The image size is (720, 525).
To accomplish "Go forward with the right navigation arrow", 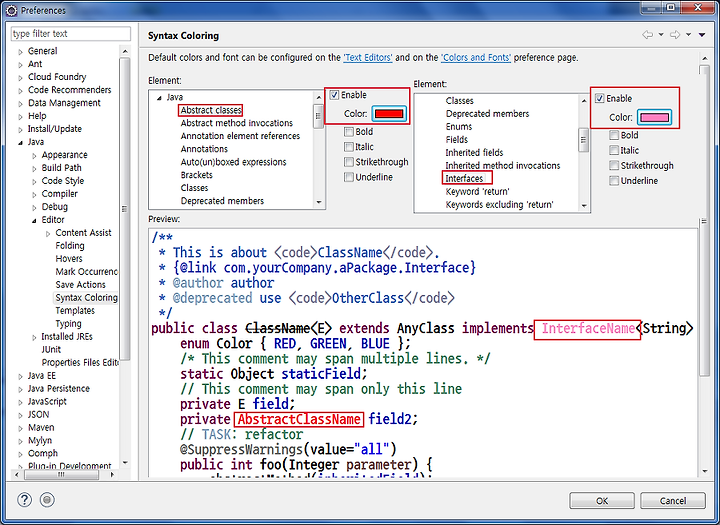I will (675, 35).
